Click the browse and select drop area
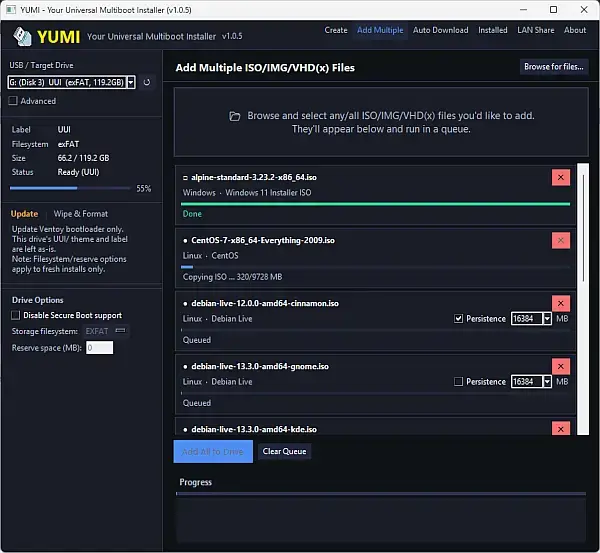The width and height of the screenshot is (600, 553). point(381,122)
